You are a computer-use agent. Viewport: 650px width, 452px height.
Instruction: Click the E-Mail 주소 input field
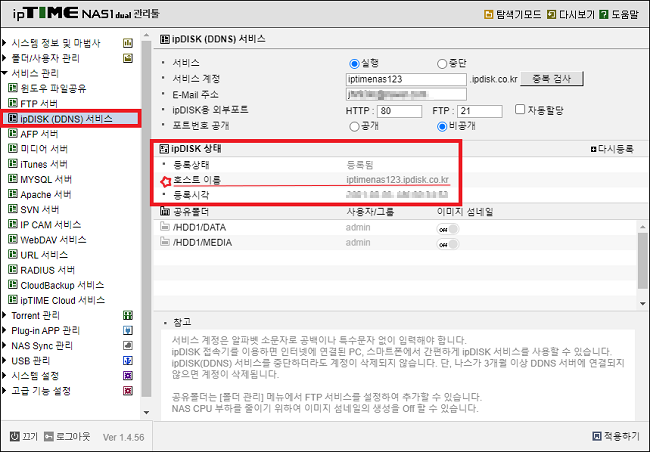coord(406,95)
